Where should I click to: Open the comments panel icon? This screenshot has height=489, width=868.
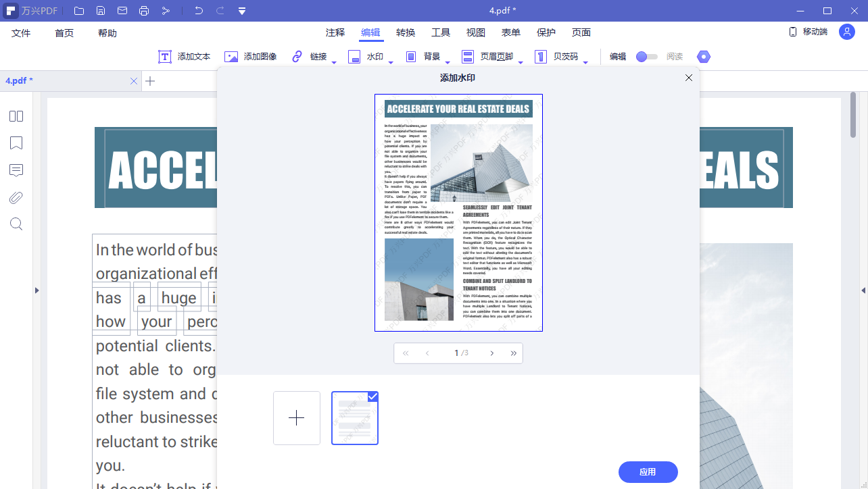pos(16,170)
